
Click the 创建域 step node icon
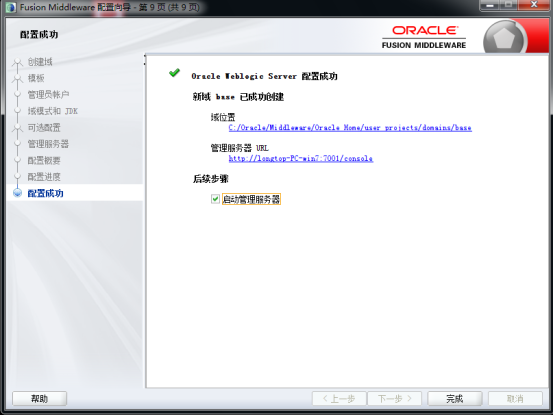(17, 63)
